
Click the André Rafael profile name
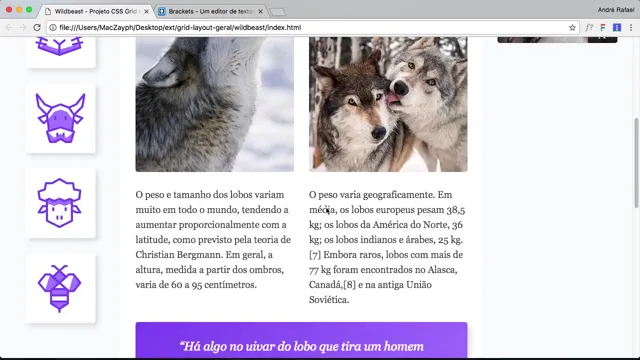pos(616,10)
